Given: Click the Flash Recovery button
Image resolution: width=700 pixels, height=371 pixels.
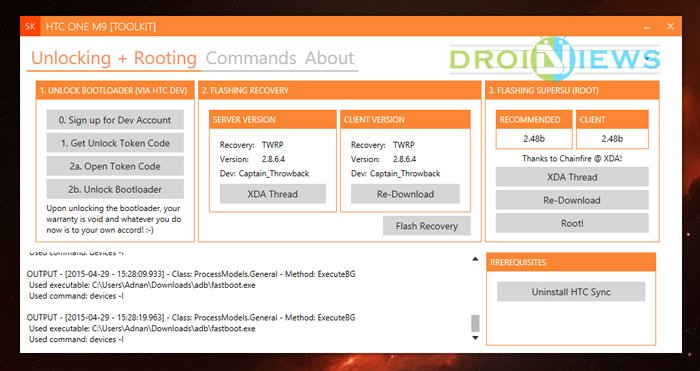Looking at the screenshot, I should pos(427,226).
